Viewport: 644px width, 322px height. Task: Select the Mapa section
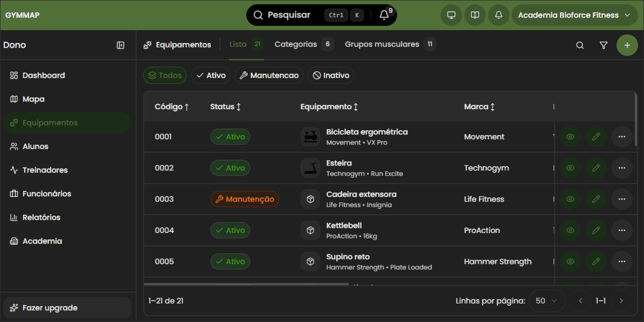33,99
